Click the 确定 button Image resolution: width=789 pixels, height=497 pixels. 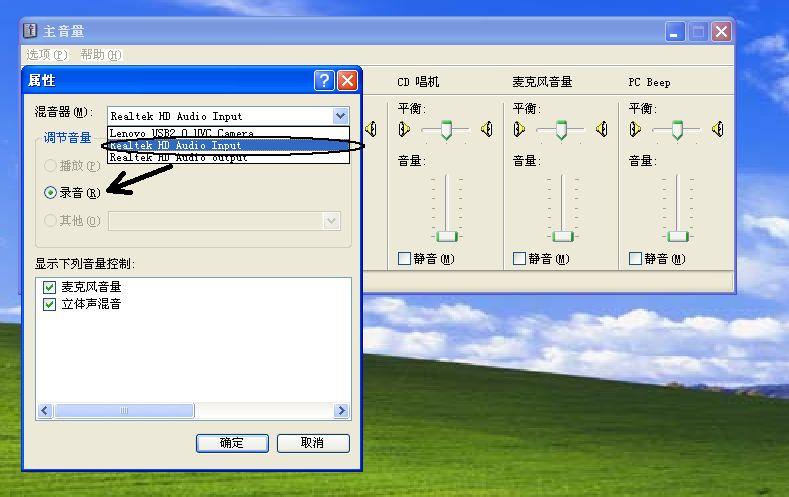[232, 443]
